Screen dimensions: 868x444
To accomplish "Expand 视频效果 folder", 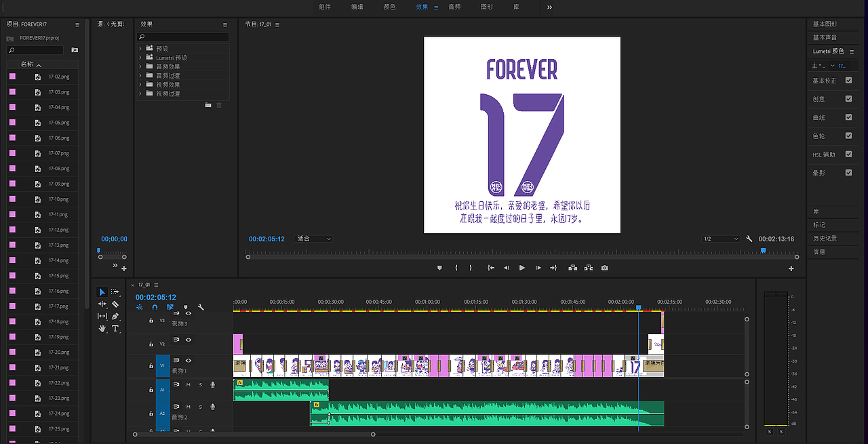I will pos(140,85).
